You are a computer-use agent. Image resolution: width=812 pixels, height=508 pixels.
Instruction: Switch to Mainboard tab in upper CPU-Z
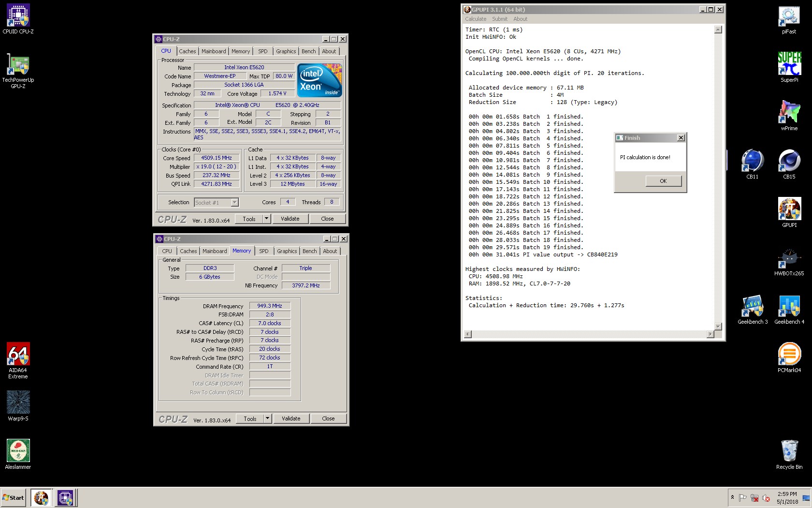coord(214,51)
